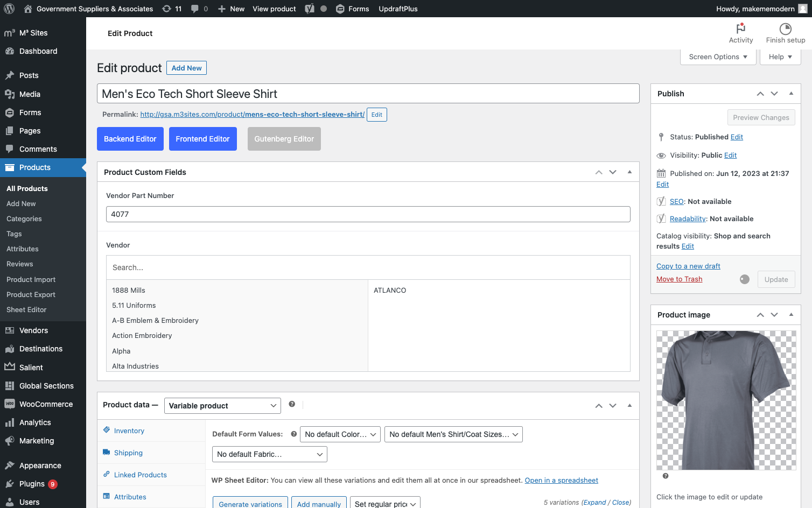Image resolution: width=812 pixels, height=508 pixels.
Task: Open the Activity flag icon
Action: tap(741, 29)
